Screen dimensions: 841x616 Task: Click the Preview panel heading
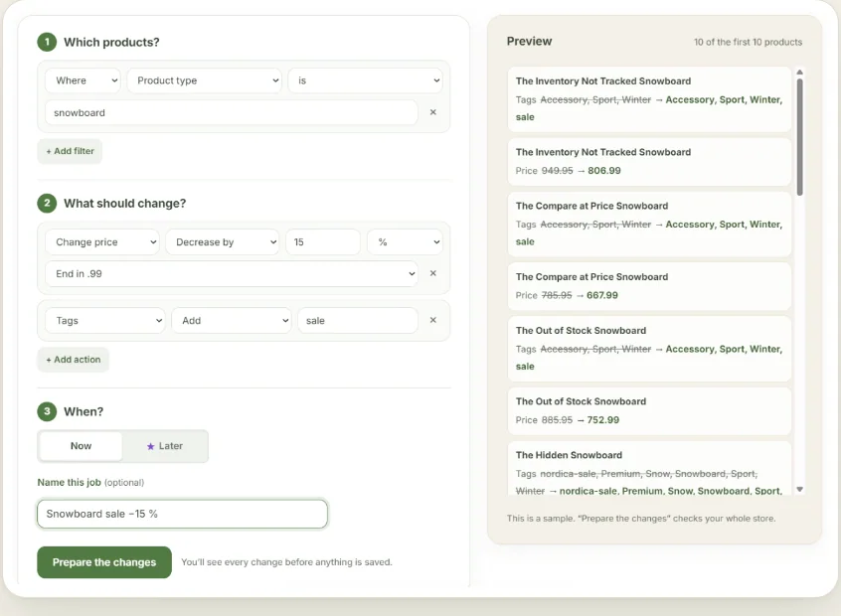pos(530,42)
